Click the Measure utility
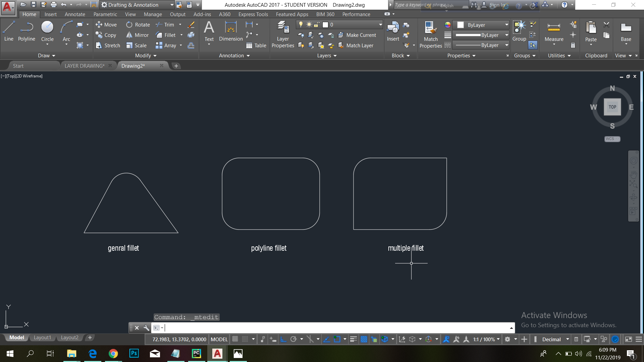This screenshot has height=362, width=644. click(x=554, y=32)
